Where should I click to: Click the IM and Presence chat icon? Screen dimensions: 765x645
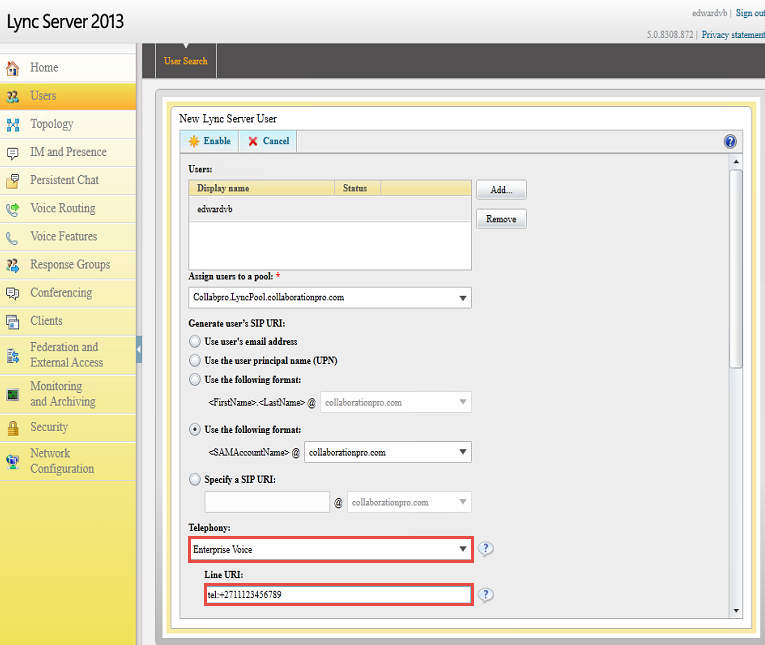pos(13,153)
